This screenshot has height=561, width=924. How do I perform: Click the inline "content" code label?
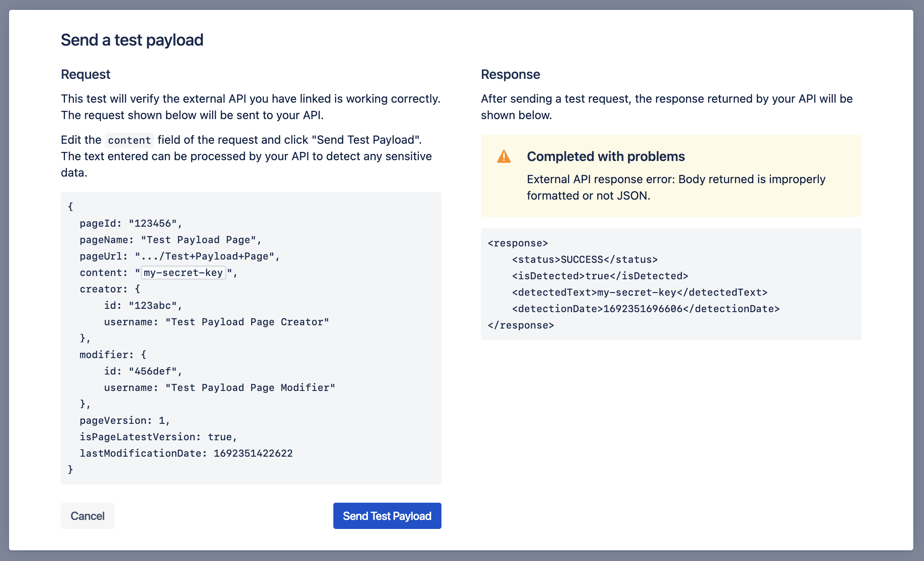tap(129, 140)
